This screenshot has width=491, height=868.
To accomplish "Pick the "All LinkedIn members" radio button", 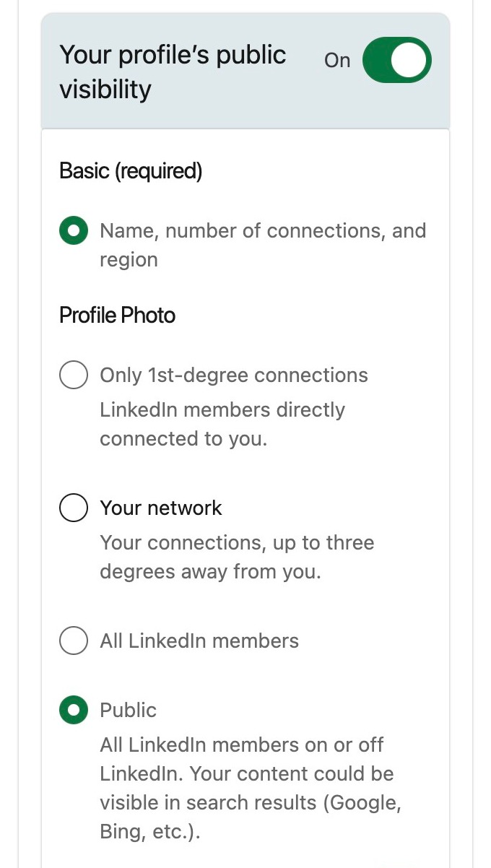I will pos(74,641).
